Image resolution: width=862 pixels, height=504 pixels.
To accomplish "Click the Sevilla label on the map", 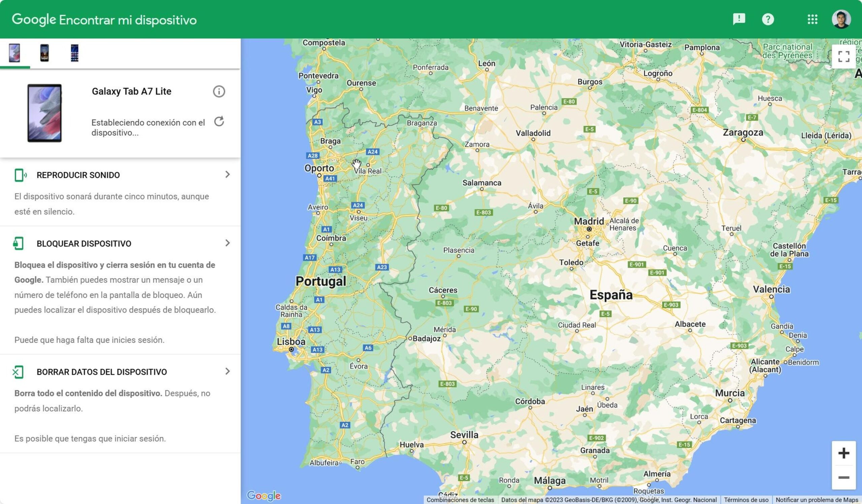I will 464,435.
